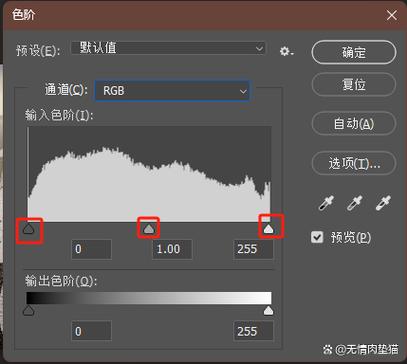The height and width of the screenshot is (364, 407).
Task: Click the input highlight field 255
Action: (253, 249)
